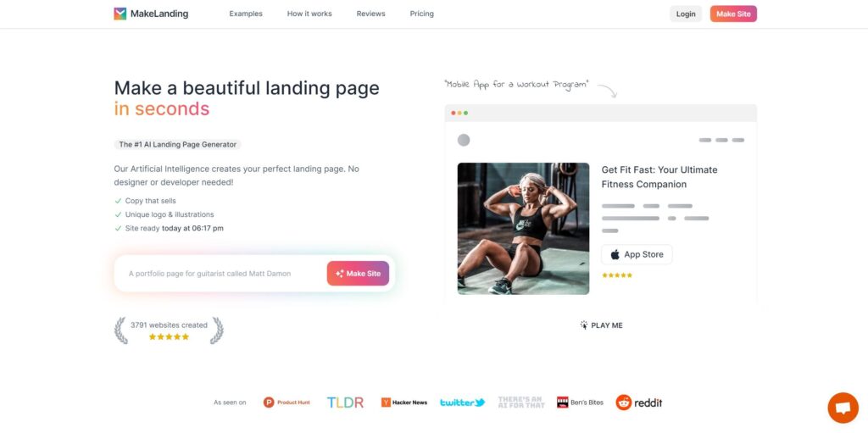
Task: View the Pricing nav link
Action: [x=422, y=14]
